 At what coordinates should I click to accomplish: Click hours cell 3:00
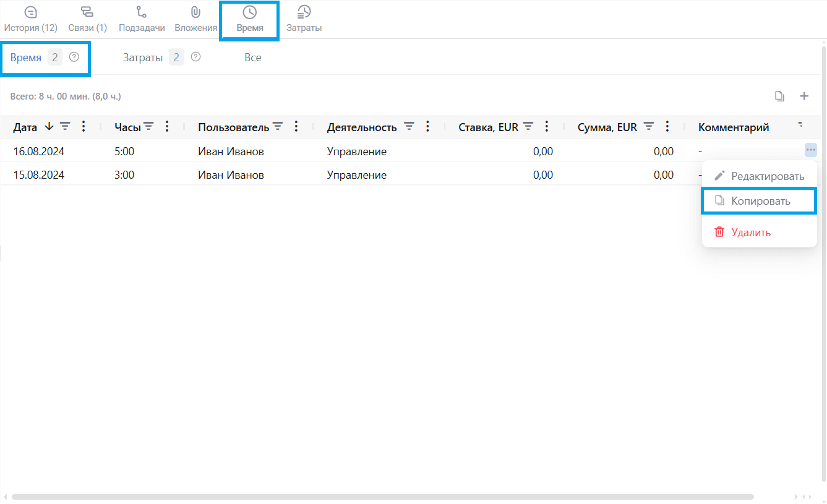point(124,175)
